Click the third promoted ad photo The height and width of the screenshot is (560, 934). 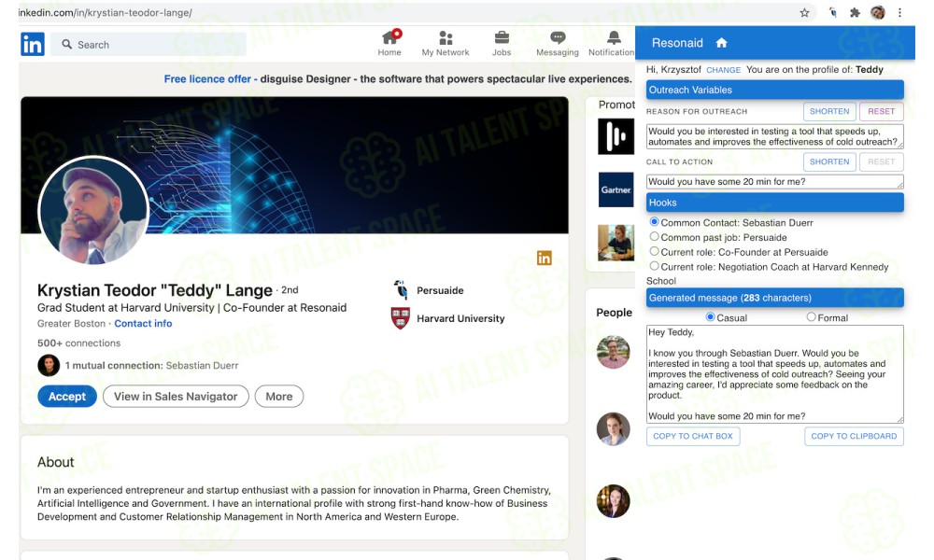click(616, 243)
